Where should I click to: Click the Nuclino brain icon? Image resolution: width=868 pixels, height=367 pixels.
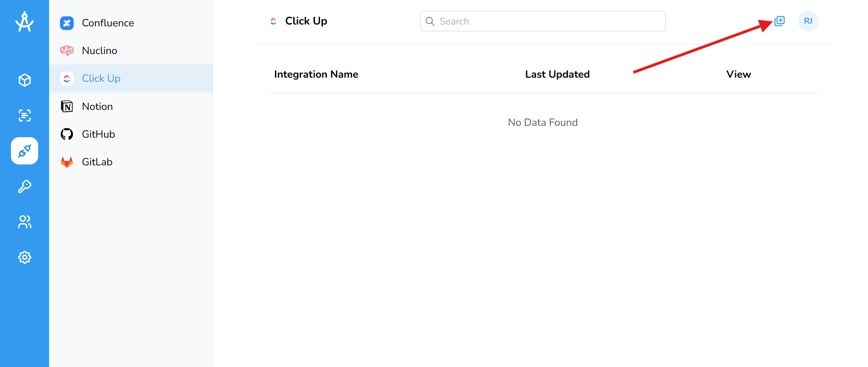coord(66,50)
